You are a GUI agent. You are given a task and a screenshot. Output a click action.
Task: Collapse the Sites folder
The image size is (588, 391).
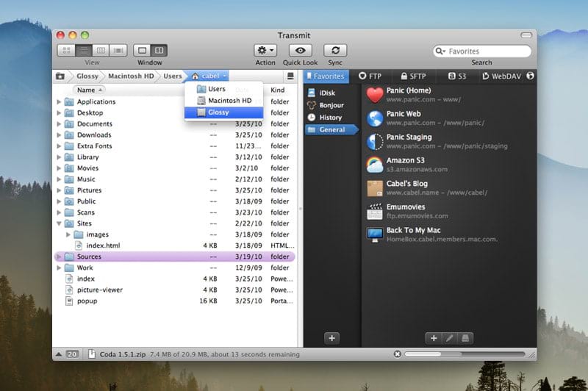[x=59, y=223]
